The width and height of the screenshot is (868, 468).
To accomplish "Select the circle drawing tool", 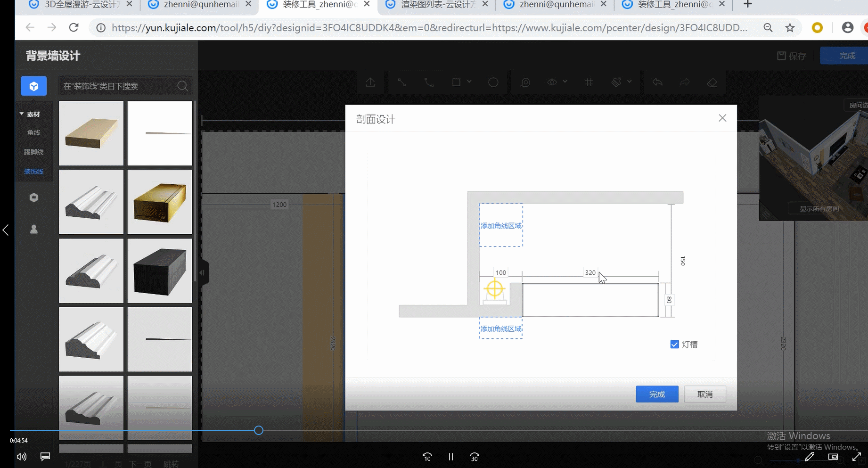I will [x=493, y=82].
